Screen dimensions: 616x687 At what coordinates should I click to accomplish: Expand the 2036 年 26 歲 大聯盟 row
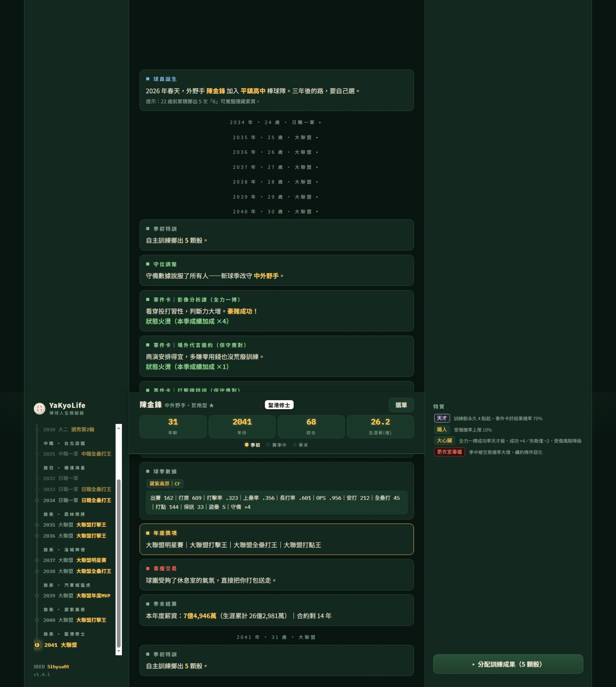click(276, 152)
